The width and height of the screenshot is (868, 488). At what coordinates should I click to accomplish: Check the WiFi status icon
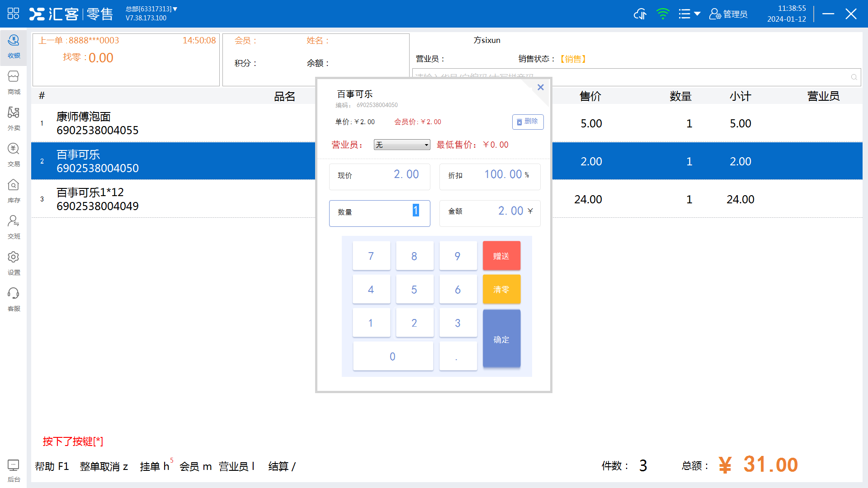click(663, 14)
